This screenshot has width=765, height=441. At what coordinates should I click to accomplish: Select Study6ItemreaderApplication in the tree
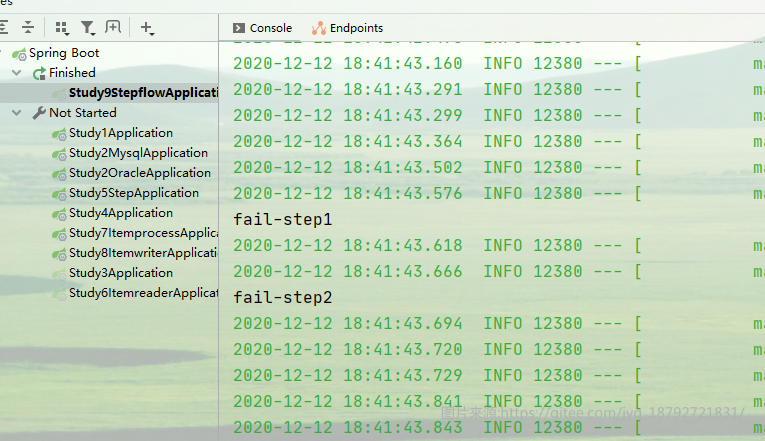(x=143, y=293)
